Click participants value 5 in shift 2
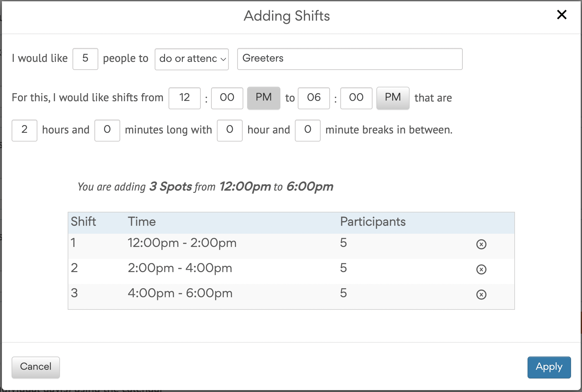 point(344,268)
